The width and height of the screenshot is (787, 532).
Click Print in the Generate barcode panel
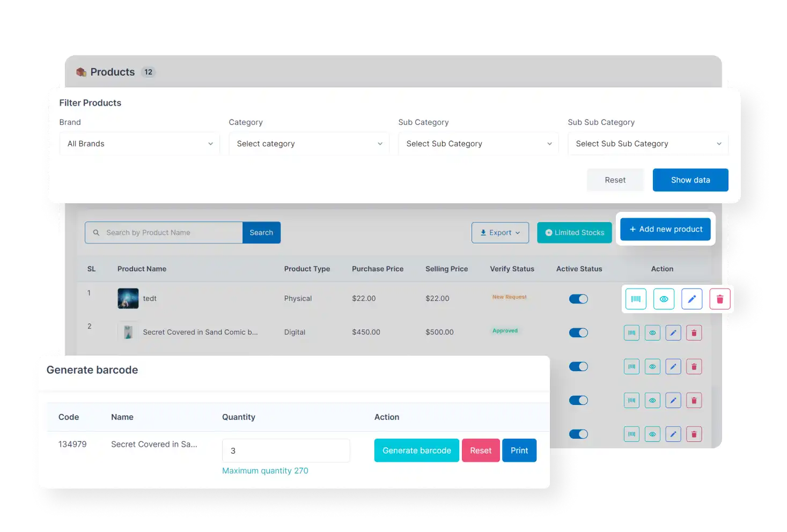[x=519, y=450]
